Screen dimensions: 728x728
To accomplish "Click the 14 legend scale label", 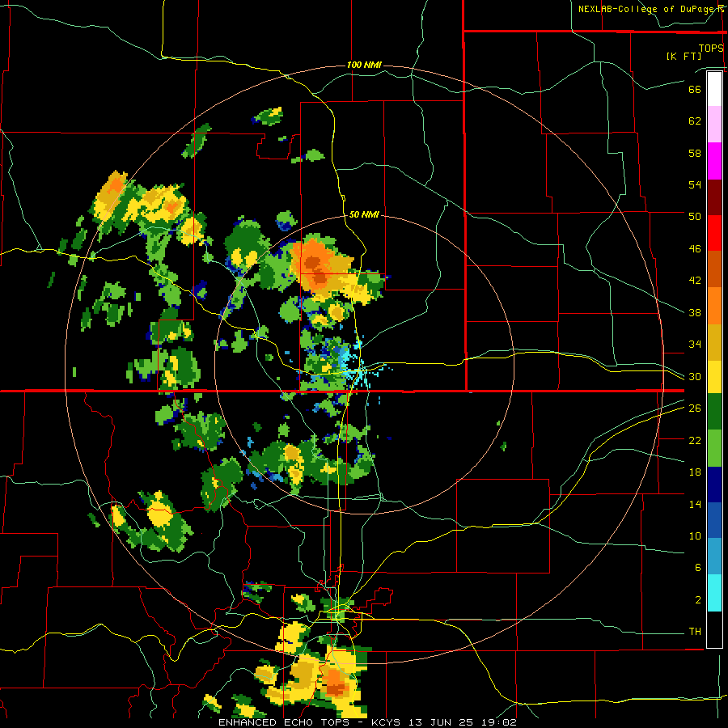I will click(x=695, y=504).
